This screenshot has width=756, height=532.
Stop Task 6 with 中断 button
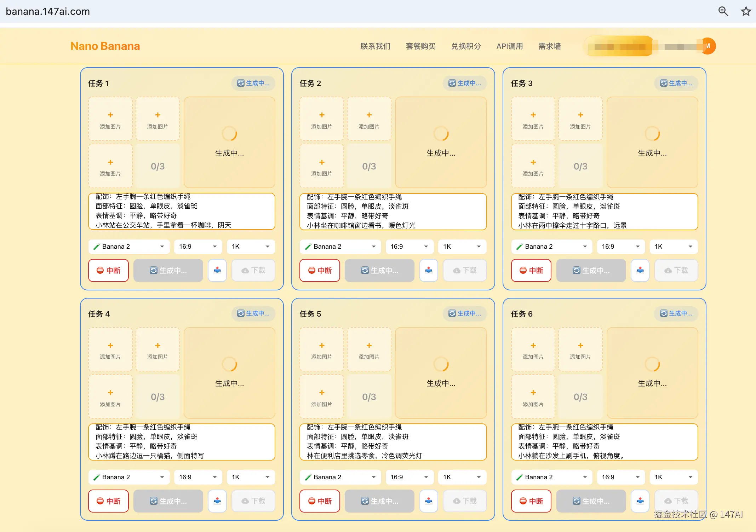tap(531, 501)
